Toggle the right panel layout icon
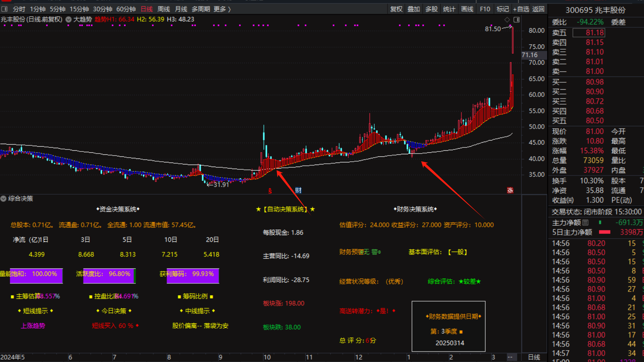 click(x=517, y=20)
